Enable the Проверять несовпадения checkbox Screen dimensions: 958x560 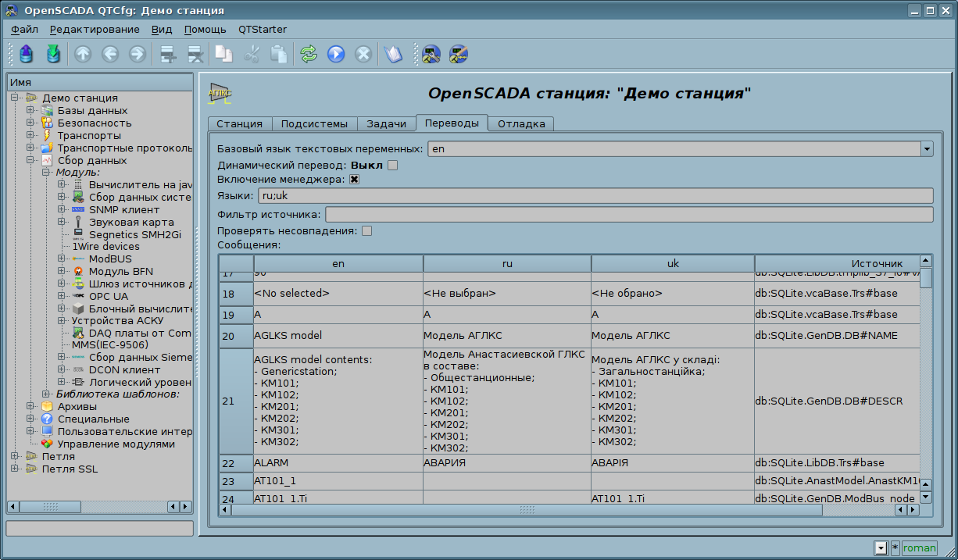pyautogui.click(x=366, y=230)
